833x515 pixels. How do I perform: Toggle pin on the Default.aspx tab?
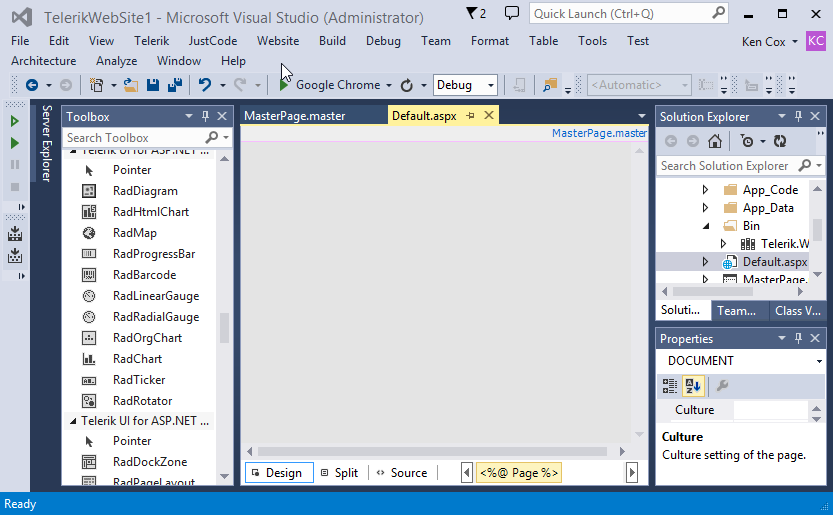pos(470,115)
